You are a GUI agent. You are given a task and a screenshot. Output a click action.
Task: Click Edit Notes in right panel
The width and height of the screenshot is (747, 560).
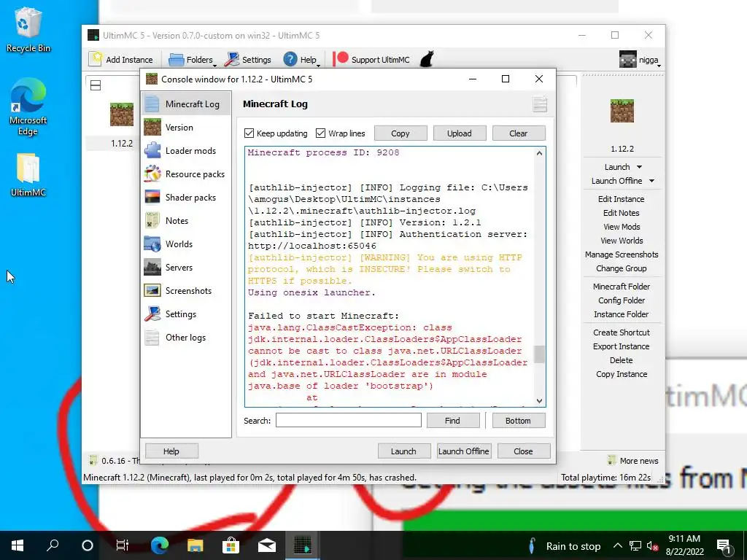click(621, 213)
